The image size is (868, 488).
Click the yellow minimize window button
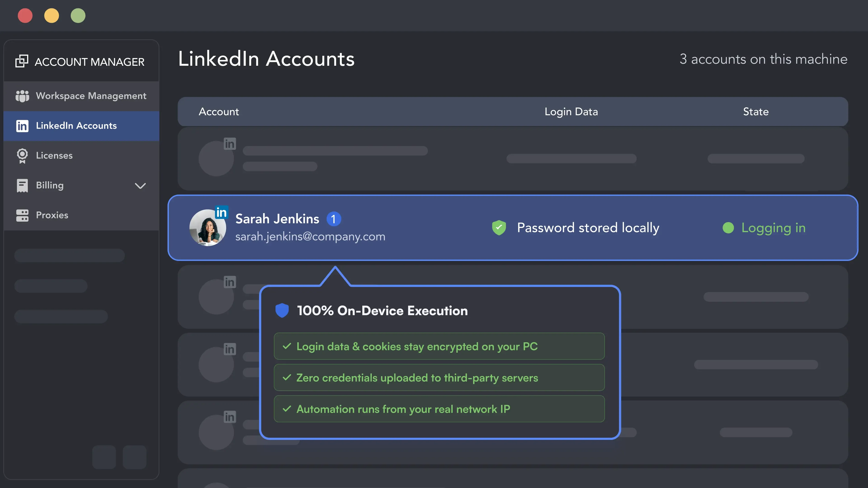tap(52, 16)
